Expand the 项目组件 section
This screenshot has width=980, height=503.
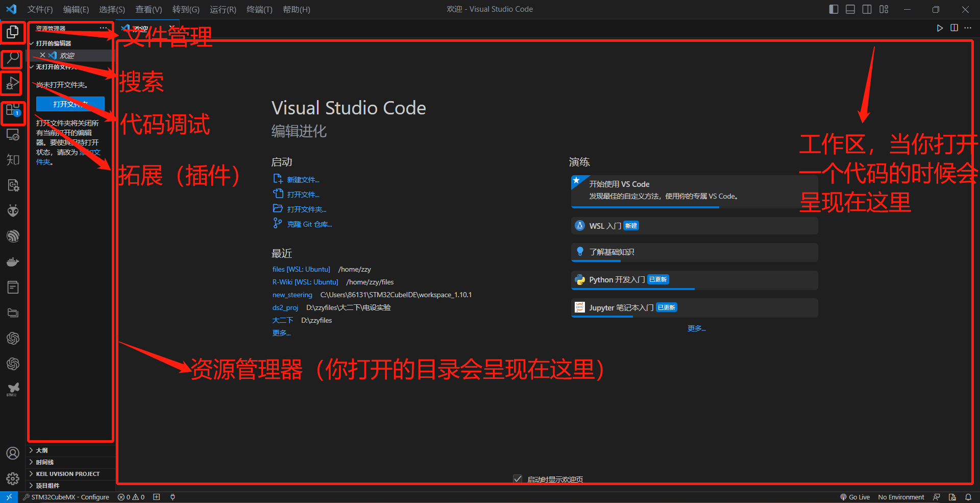pyautogui.click(x=71, y=486)
